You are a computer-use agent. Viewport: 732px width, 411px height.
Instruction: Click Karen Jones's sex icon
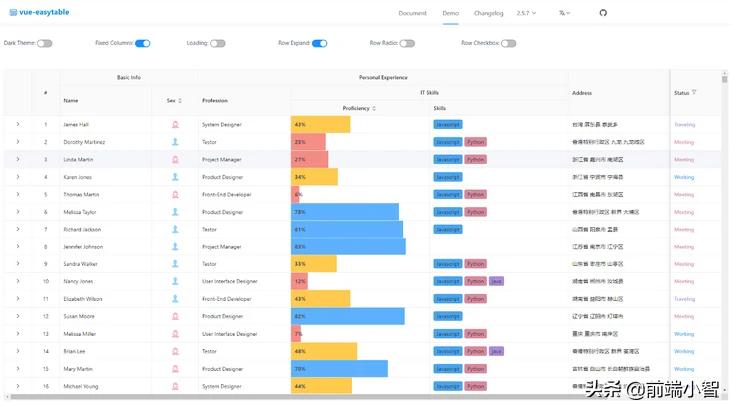tap(175, 177)
